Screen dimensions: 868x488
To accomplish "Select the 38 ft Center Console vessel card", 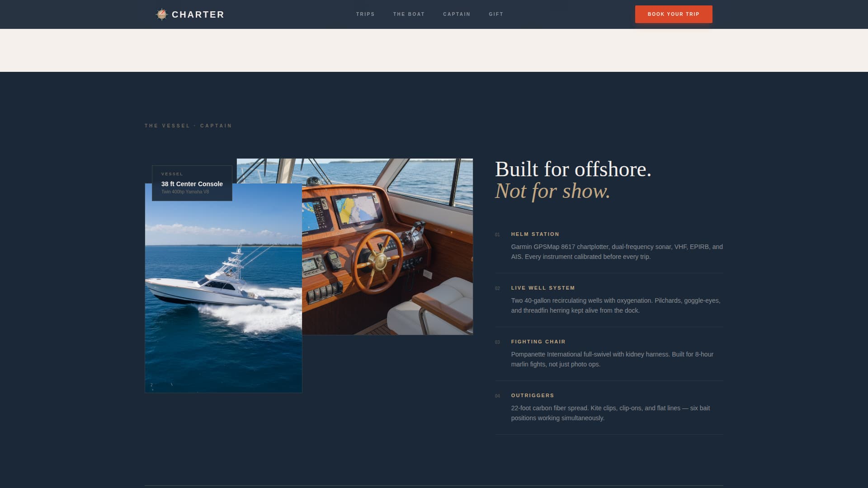I will [192, 183].
